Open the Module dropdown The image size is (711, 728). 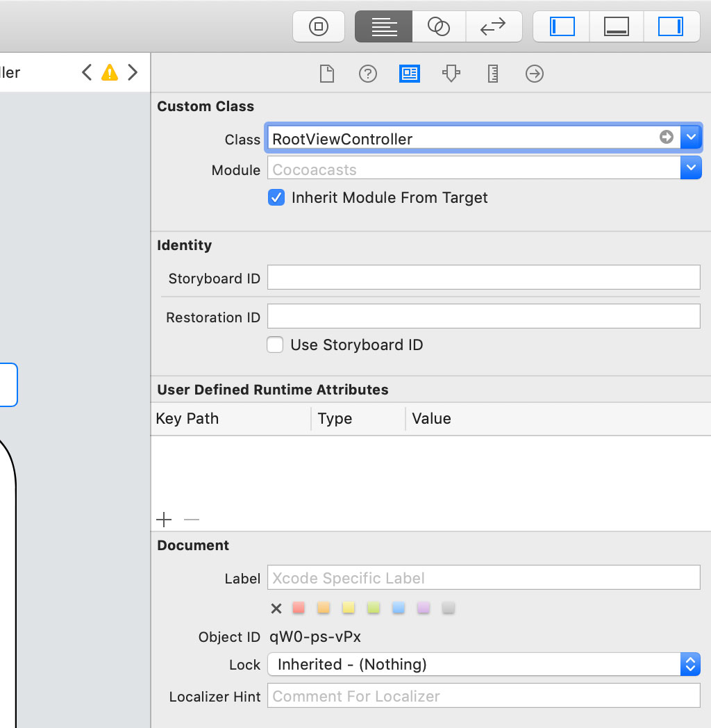(692, 167)
